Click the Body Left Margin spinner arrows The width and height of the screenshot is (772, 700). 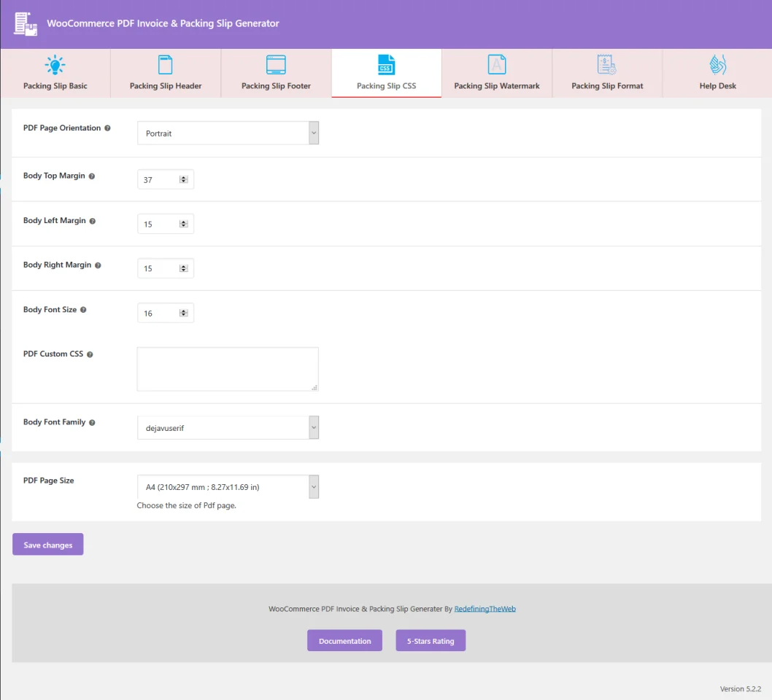tap(184, 224)
